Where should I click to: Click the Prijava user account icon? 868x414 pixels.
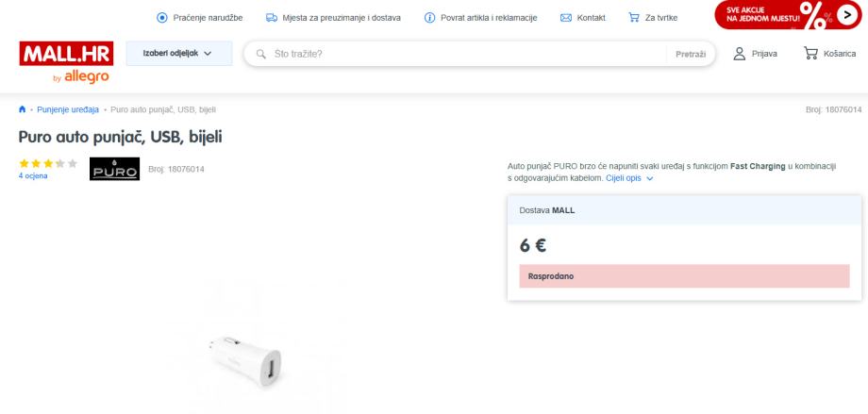click(740, 54)
